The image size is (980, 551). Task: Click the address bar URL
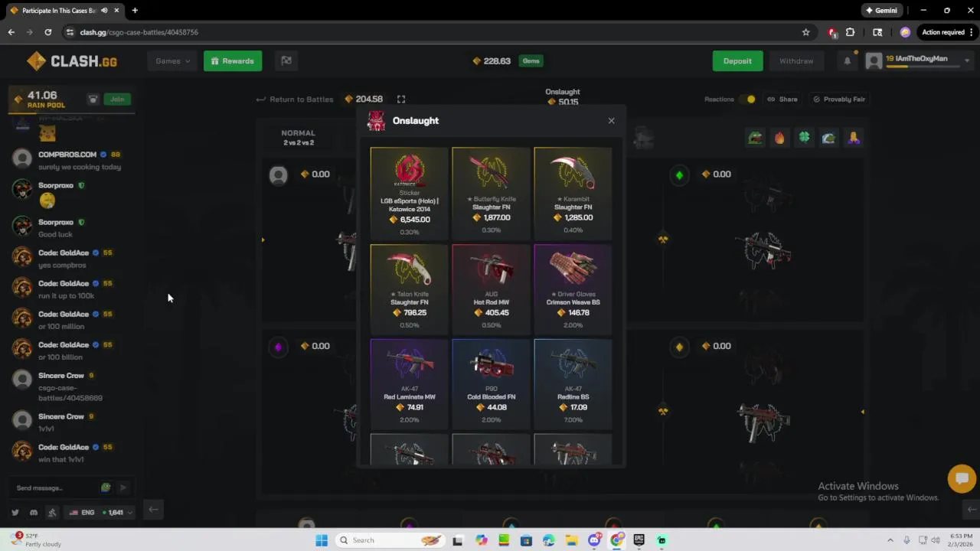[x=139, y=32]
